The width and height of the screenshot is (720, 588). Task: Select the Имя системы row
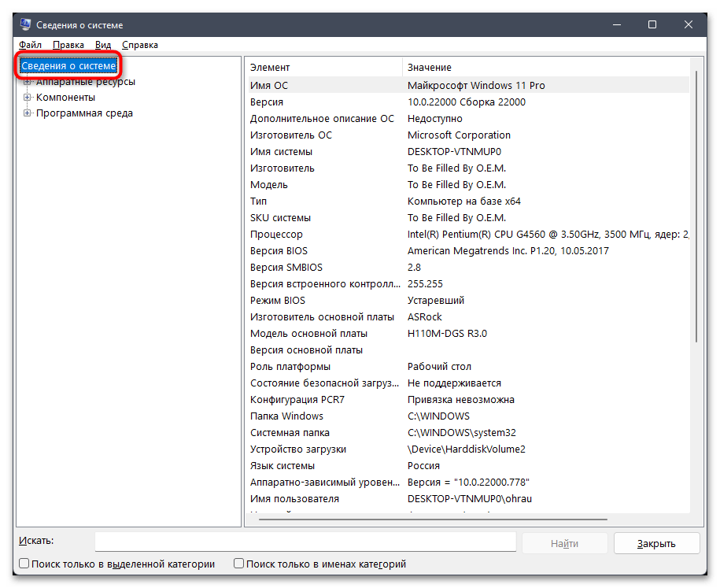click(x=467, y=152)
